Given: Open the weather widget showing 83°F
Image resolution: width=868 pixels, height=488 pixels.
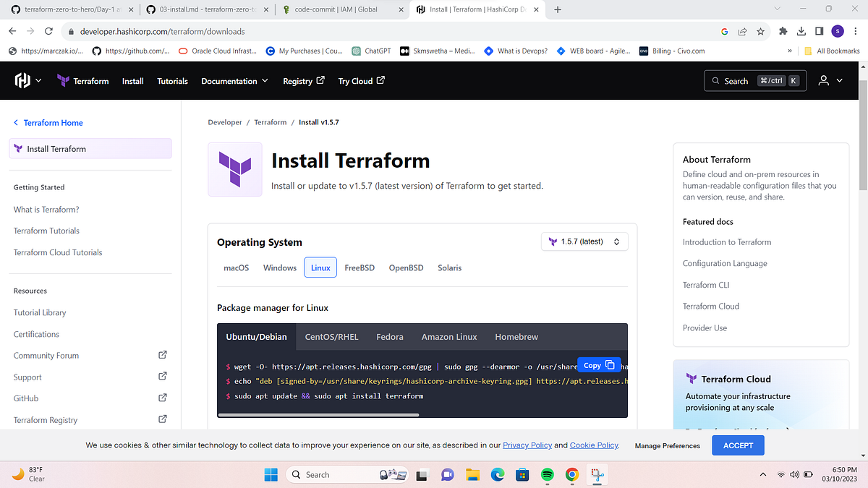Looking at the screenshot, I should [29, 474].
